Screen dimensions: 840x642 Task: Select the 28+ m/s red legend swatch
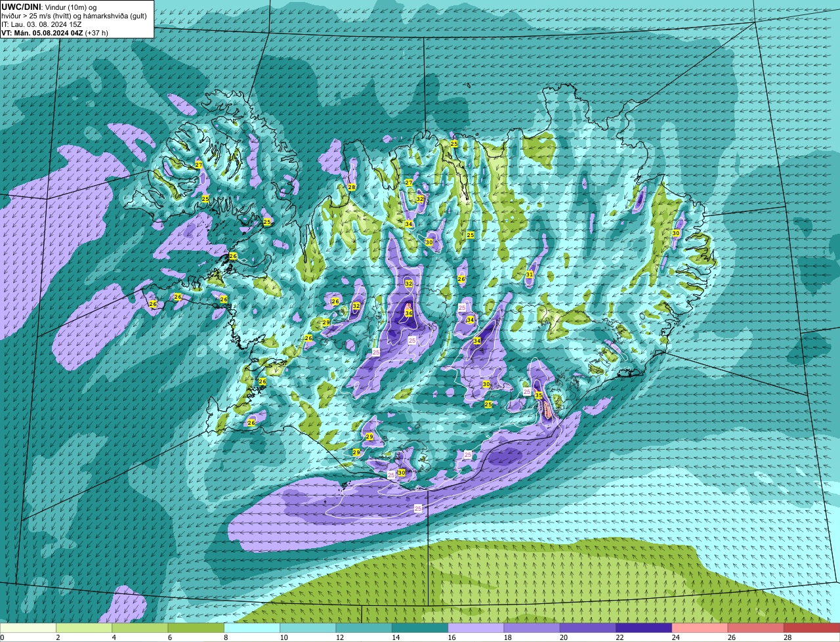click(812, 628)
